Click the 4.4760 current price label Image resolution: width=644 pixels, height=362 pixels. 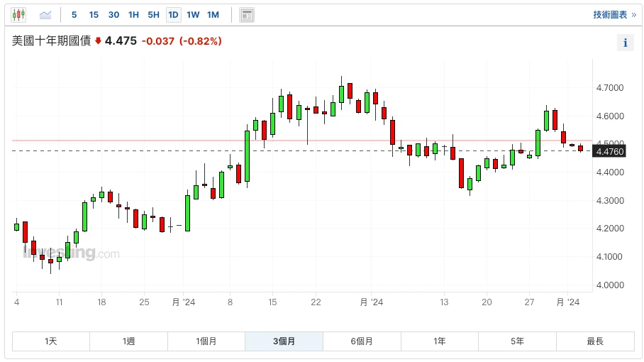pos(610,151)
